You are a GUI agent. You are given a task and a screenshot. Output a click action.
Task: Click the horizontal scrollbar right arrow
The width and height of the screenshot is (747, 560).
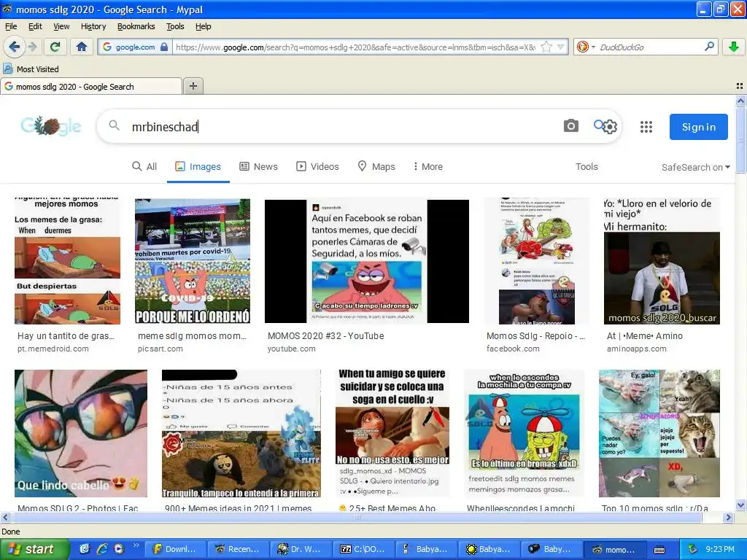pos(729,517)
